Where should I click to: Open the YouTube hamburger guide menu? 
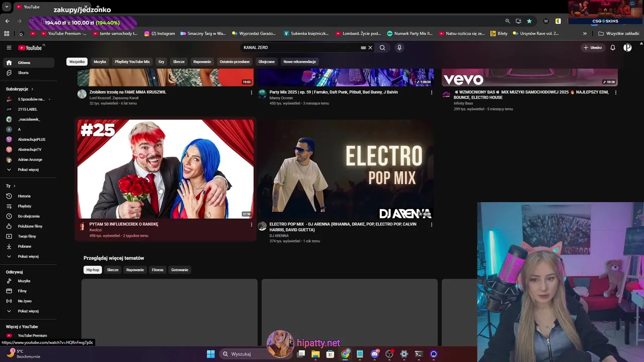(9, 48)
